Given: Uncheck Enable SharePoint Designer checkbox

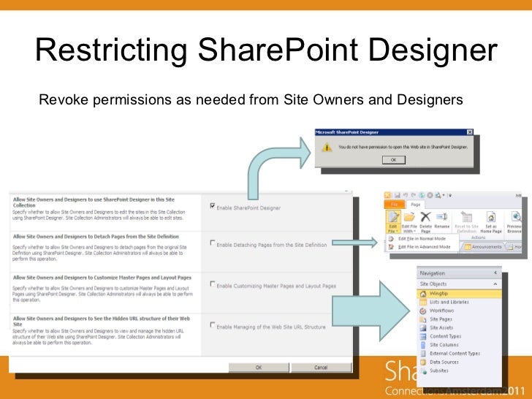Looking at the screenshot, I should [213, 206].
